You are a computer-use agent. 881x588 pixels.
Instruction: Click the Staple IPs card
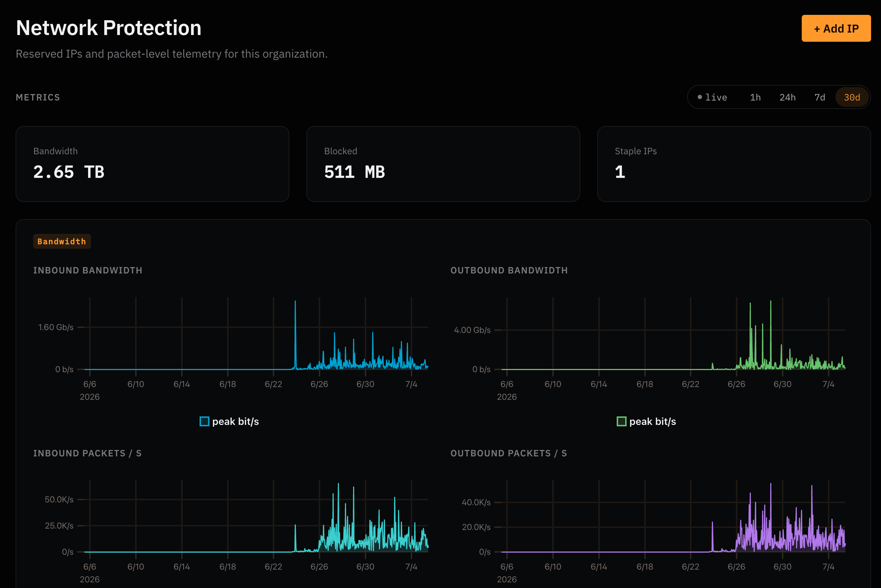click(x=733, y=164)
